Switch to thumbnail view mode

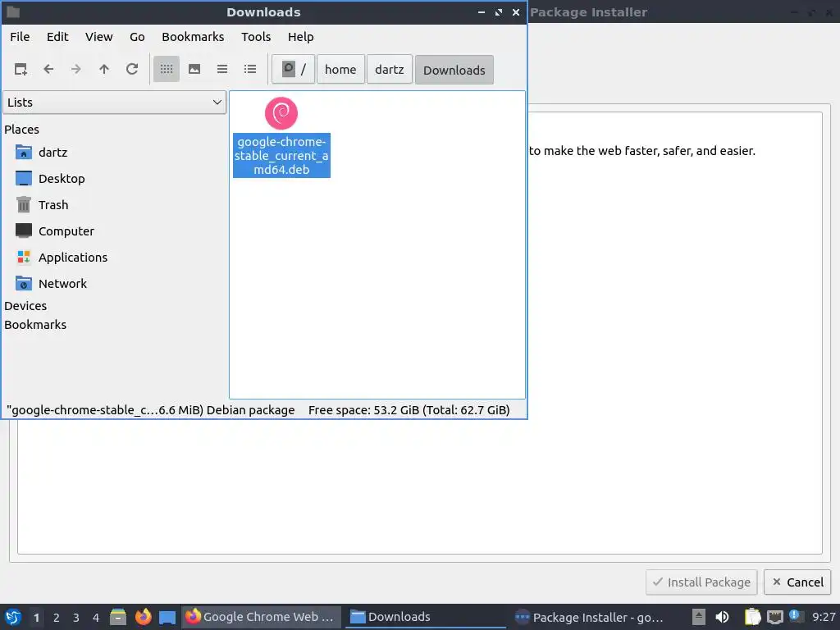[194, 69]
